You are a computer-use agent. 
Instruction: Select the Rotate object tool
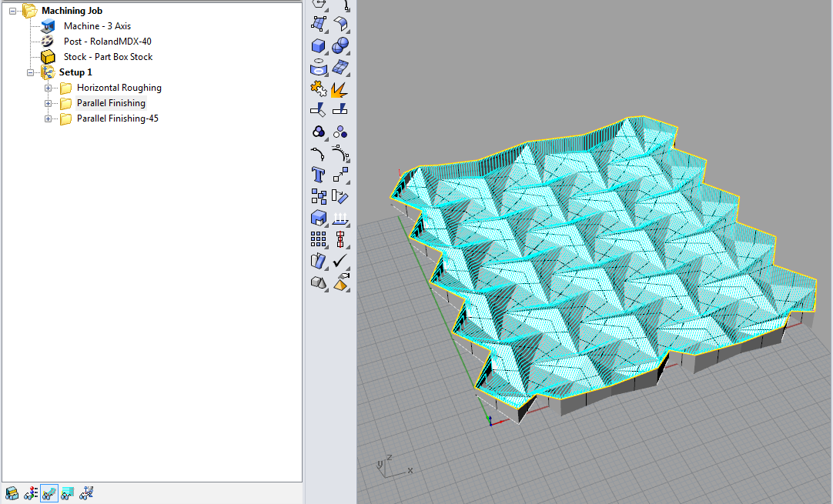tap(340, 196)
